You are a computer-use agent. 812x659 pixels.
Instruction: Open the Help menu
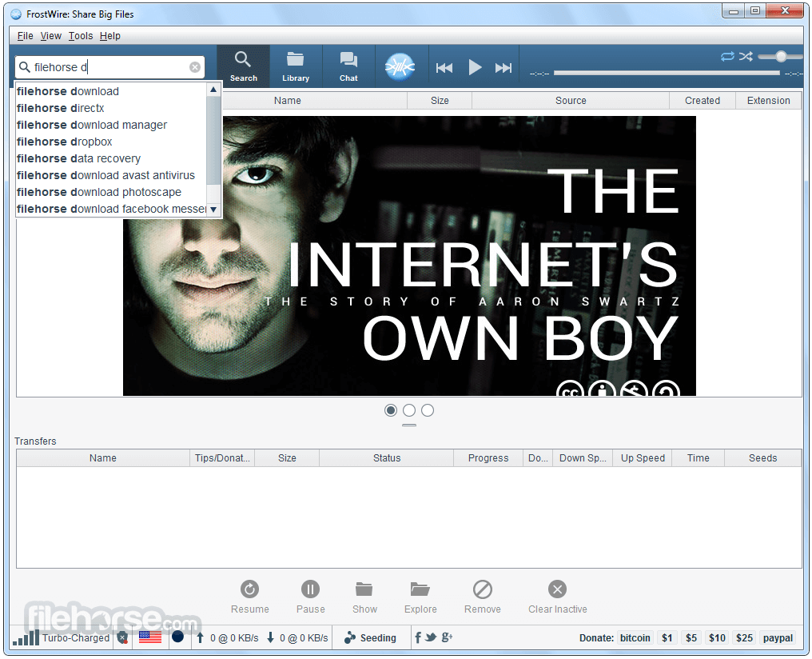[110, 36]
